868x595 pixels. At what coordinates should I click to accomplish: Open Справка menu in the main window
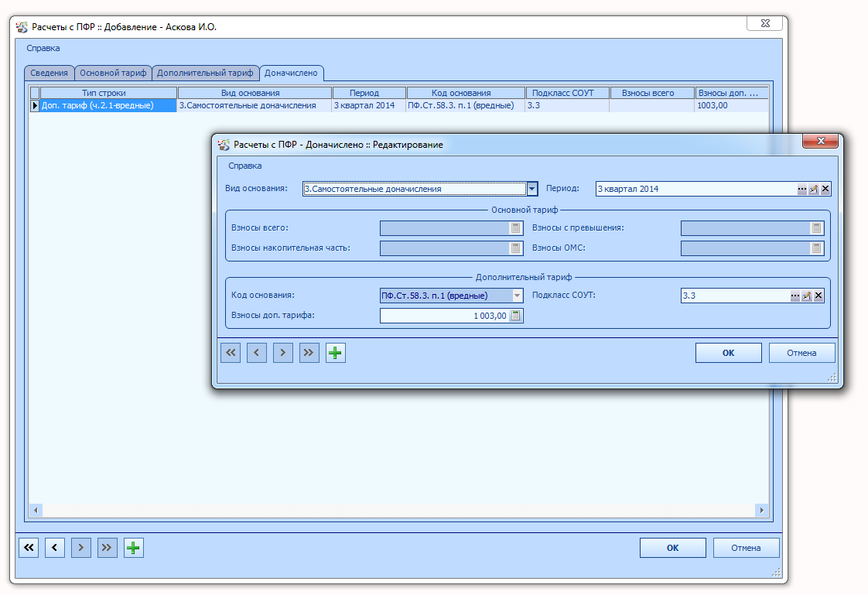pos(43,48)
